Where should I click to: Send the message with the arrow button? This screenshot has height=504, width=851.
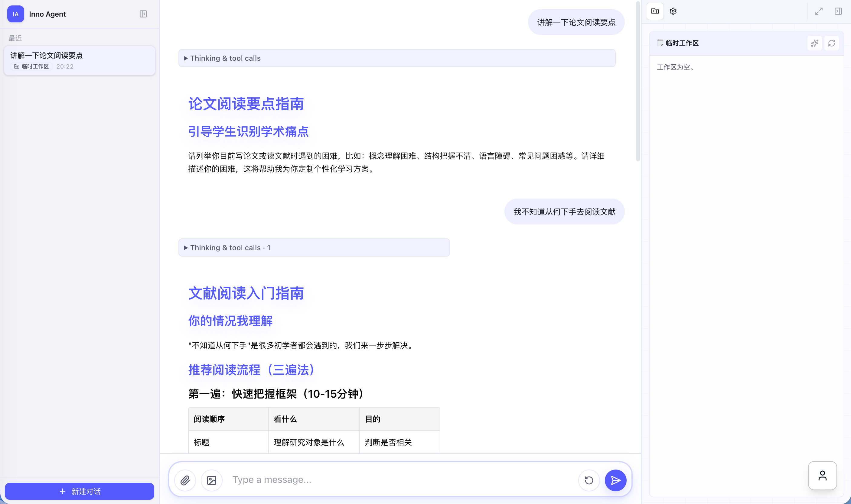(615, 480)
